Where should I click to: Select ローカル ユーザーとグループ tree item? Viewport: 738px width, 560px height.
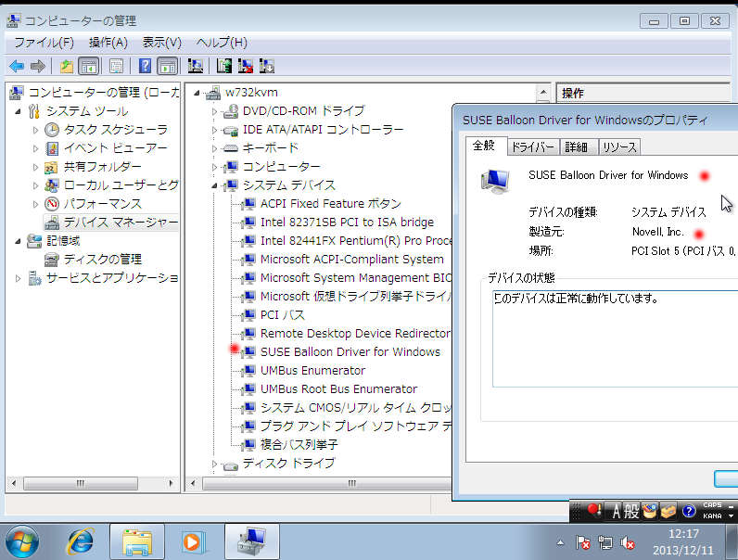(111, 185)
